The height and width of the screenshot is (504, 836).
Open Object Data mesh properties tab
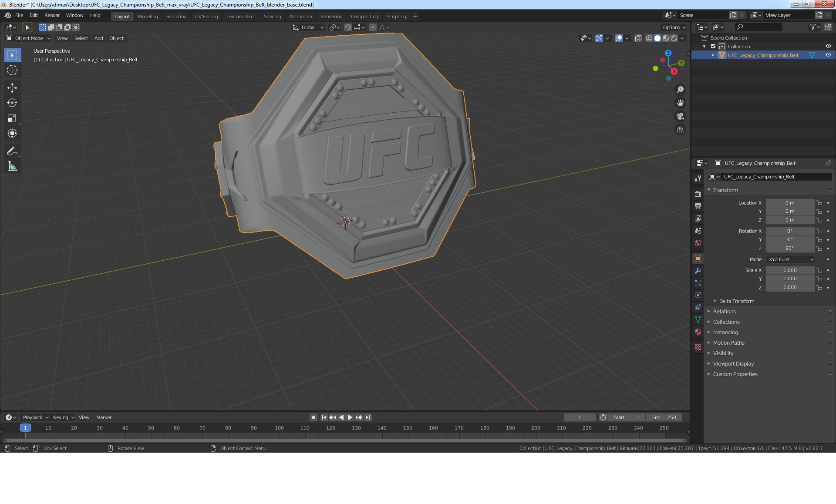point(698,319)
